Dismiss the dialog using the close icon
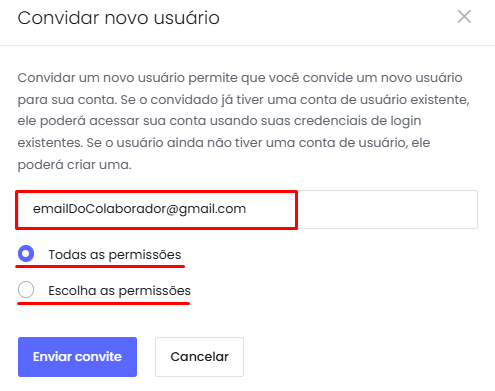The height and width of the screenshot is (391, 495). coord(464,16)
